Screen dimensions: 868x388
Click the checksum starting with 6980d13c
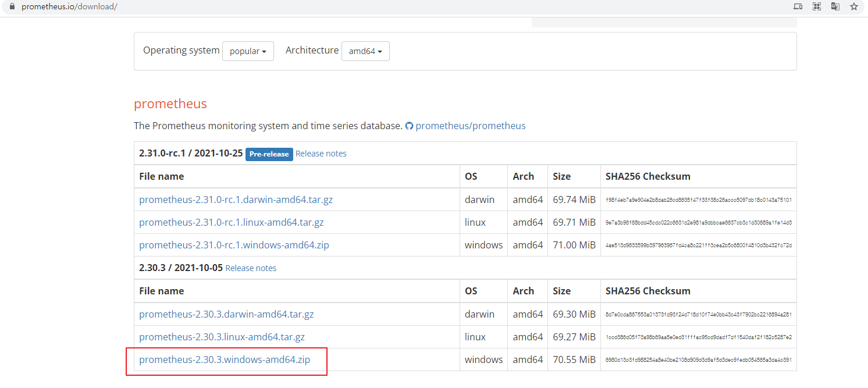[699, 359]
